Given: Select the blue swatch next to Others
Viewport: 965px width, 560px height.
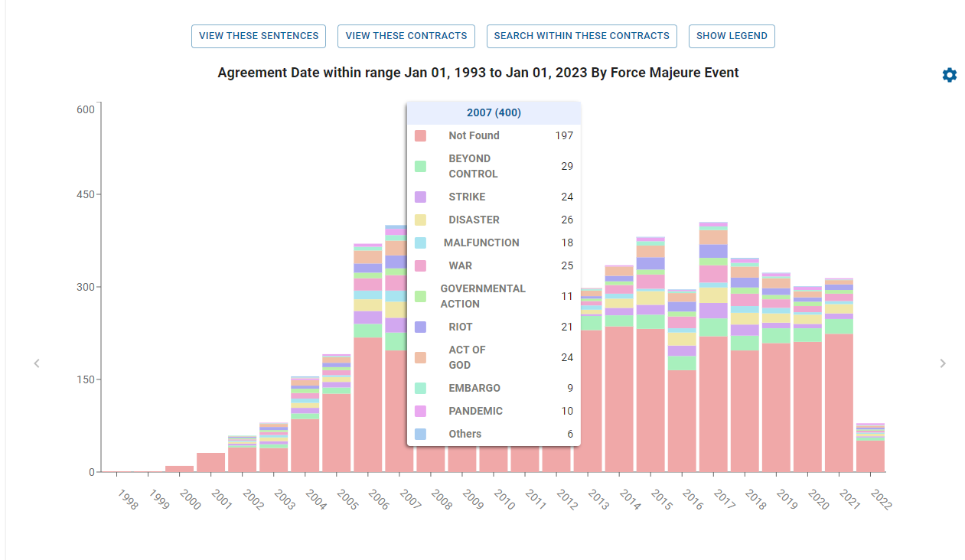Looking at the screenshot, I should [x=420, y=434].
